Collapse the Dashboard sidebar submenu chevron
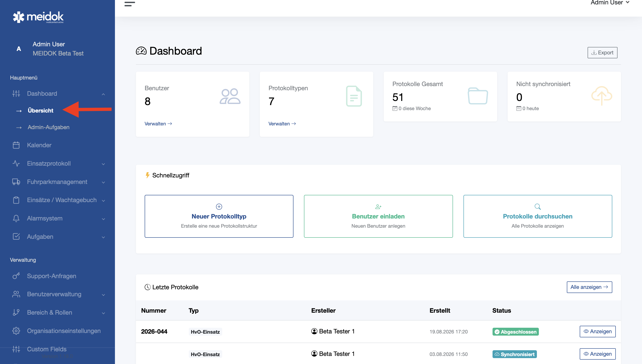The width and height of the screenshot is (642, 364). (103, 94)
